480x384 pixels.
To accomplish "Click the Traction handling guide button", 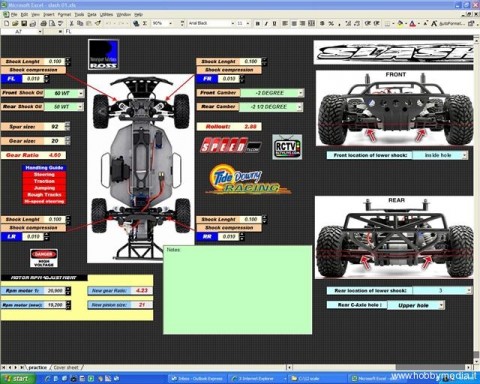I will [44, 181].
